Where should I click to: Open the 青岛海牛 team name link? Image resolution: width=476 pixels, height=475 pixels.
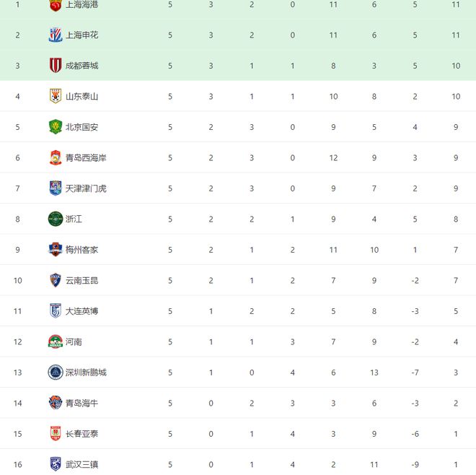[x=81, y=404]
